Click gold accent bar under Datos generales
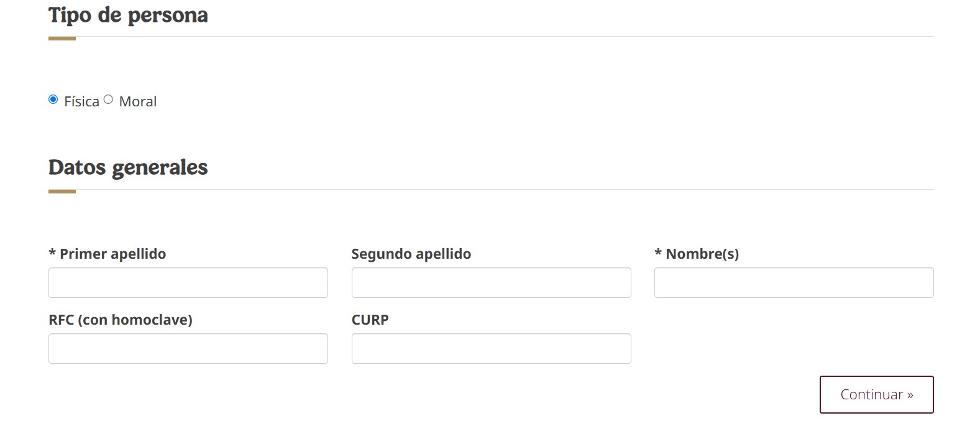The image size is (980, 436). 62,192
